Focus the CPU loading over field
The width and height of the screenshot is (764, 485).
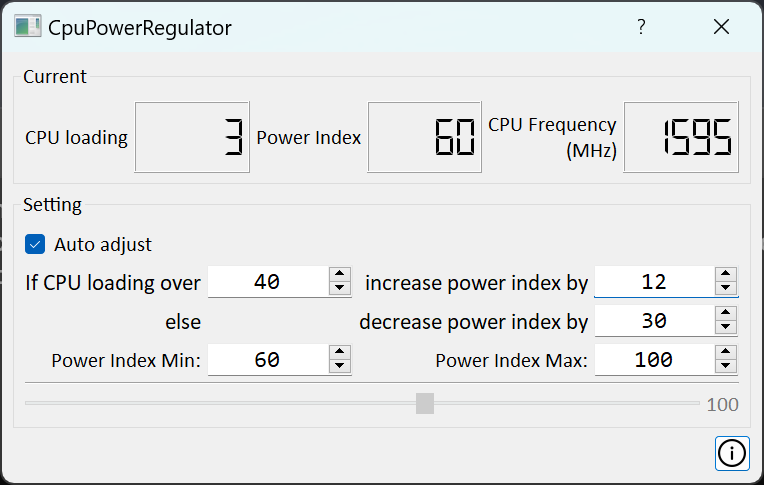(x=267, y=282)
